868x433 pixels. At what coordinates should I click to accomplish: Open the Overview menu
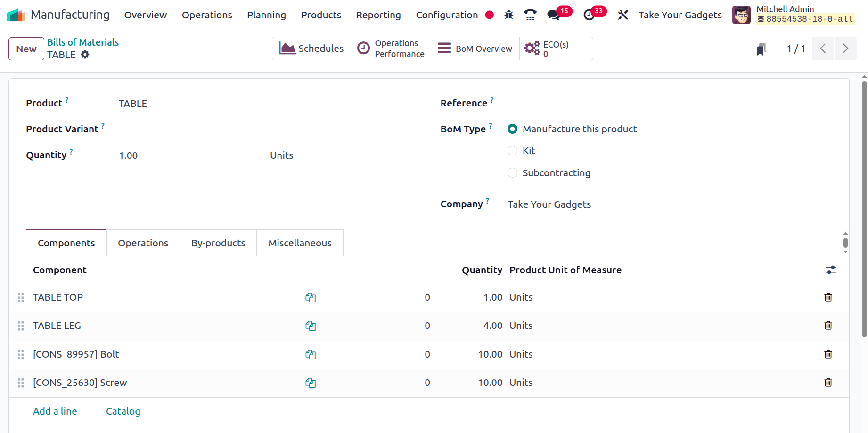tap(146, 15)
